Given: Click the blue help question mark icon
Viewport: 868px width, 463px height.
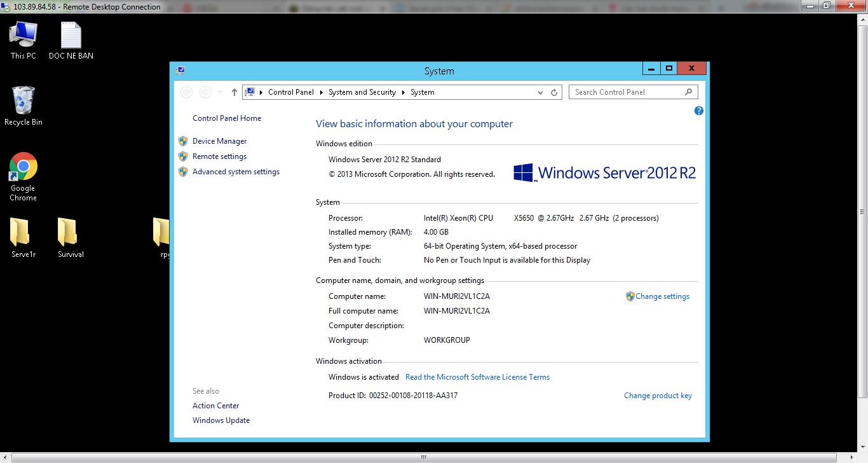Looking at the screenshot, I should (x=699, y=111).
